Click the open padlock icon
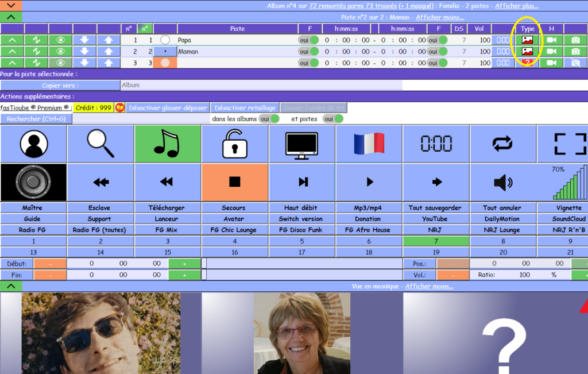Viewport: 588px width, 374px height. [234, 144]
